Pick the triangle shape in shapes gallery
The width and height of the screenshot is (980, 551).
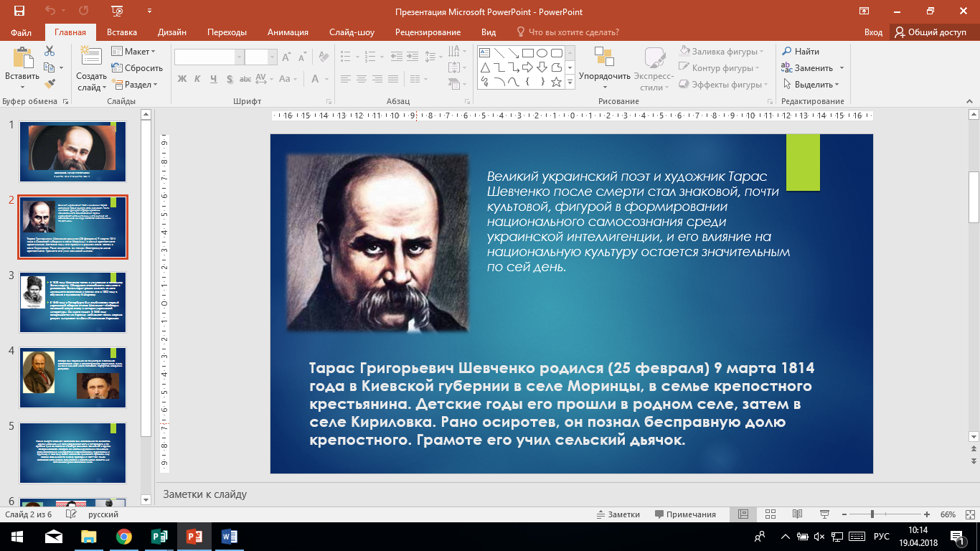tap(484, 67)
